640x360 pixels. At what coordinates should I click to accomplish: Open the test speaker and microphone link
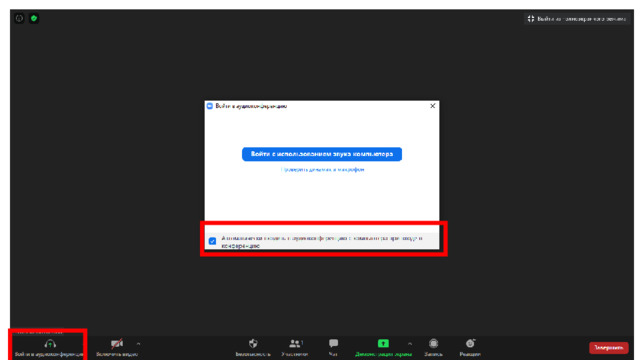[322, 170]
